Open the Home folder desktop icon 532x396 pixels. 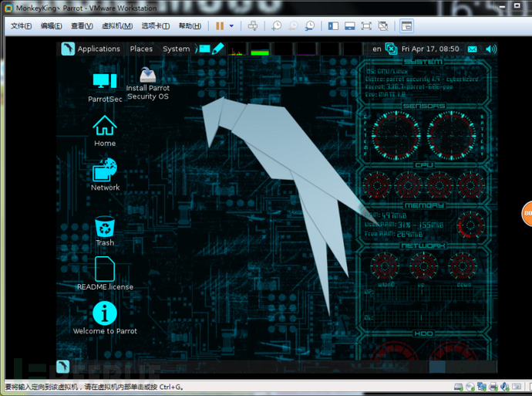[x=105, y=131]
